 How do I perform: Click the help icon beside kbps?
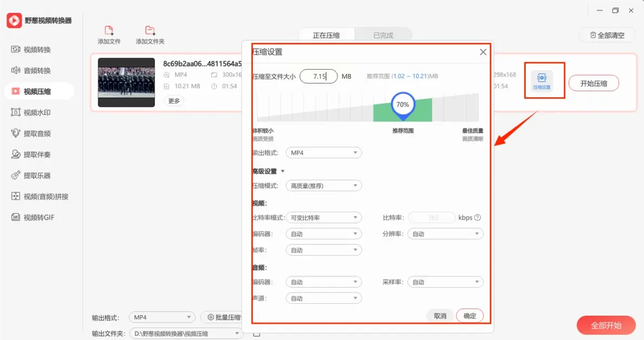coord(477,218)
